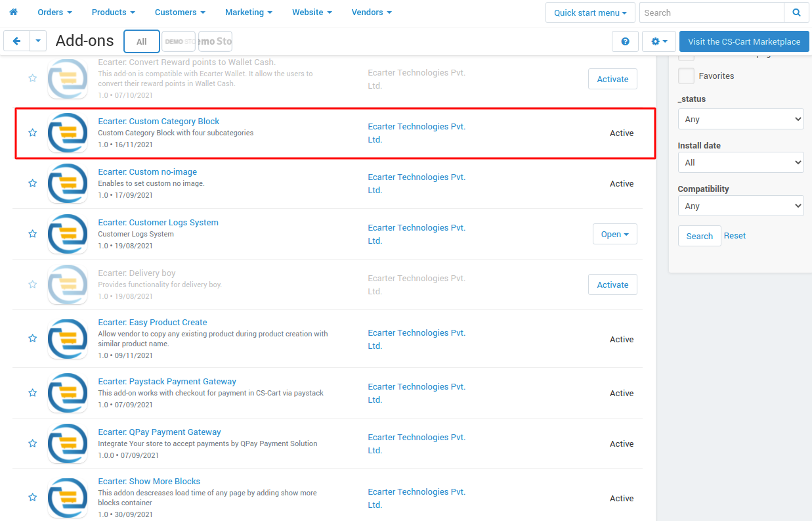Click Delivery boy add-on logo
Image resolution: width=812 pixels, height=521 pixels.
[x=68, y=284]
